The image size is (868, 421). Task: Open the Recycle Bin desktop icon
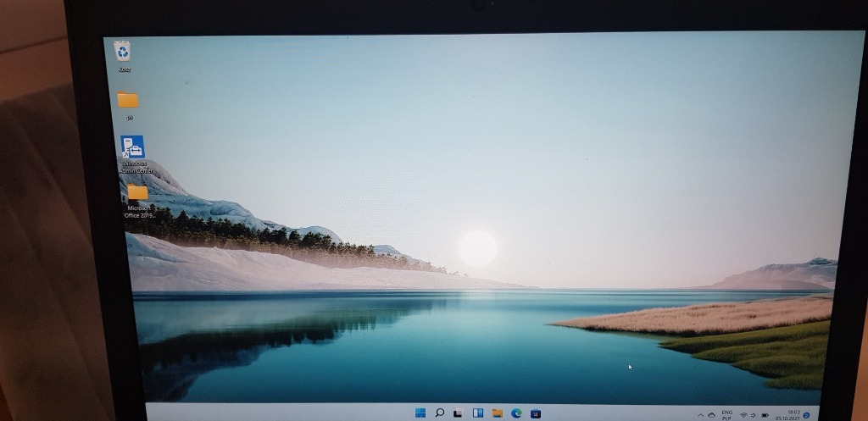(122, 57)
